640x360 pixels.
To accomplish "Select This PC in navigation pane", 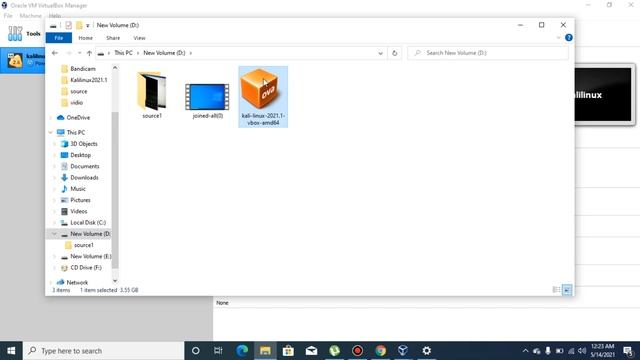I will (x=76, y=132).
